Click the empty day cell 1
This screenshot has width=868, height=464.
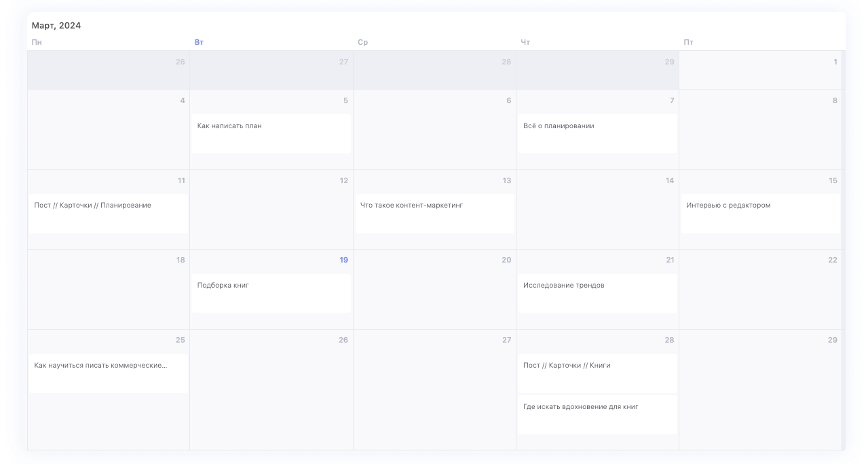[760, 70]
